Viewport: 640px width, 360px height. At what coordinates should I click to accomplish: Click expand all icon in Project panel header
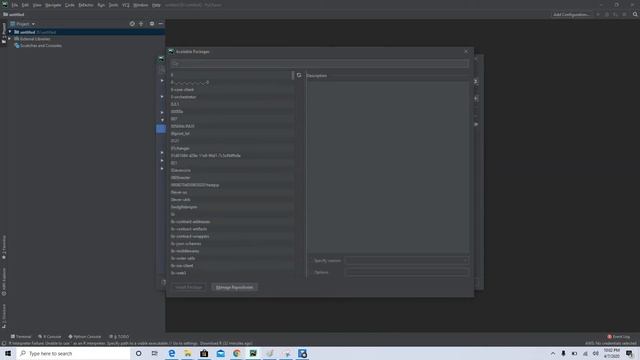(141, 24)
